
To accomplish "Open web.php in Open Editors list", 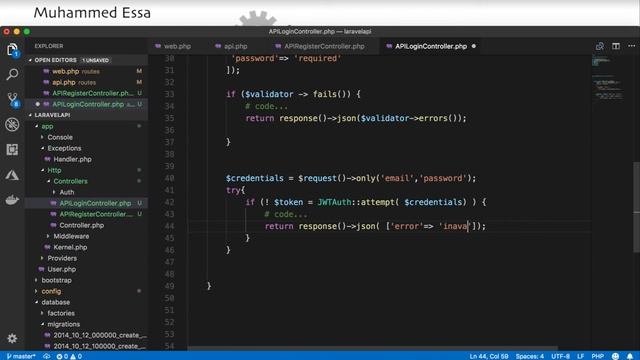I will click(x=87, y=71).
